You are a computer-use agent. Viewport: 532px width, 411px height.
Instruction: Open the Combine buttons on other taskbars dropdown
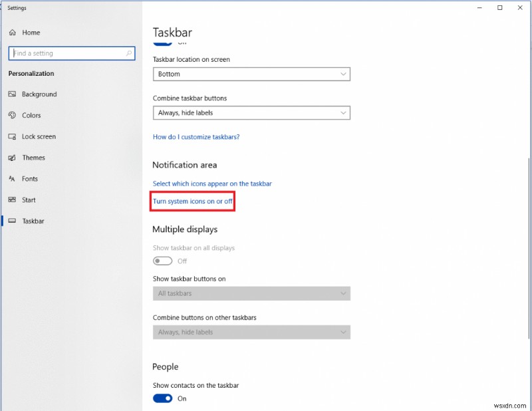[x=251, y=332]
